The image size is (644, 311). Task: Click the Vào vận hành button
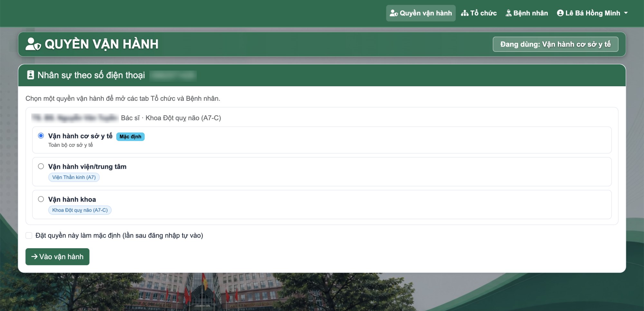click(57, 257)
